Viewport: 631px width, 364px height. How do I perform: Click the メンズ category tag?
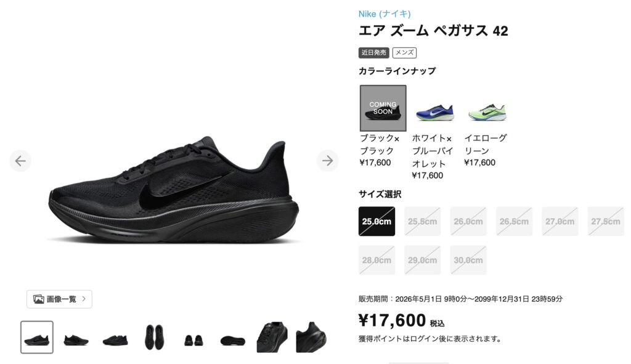[x=404, y=52]
